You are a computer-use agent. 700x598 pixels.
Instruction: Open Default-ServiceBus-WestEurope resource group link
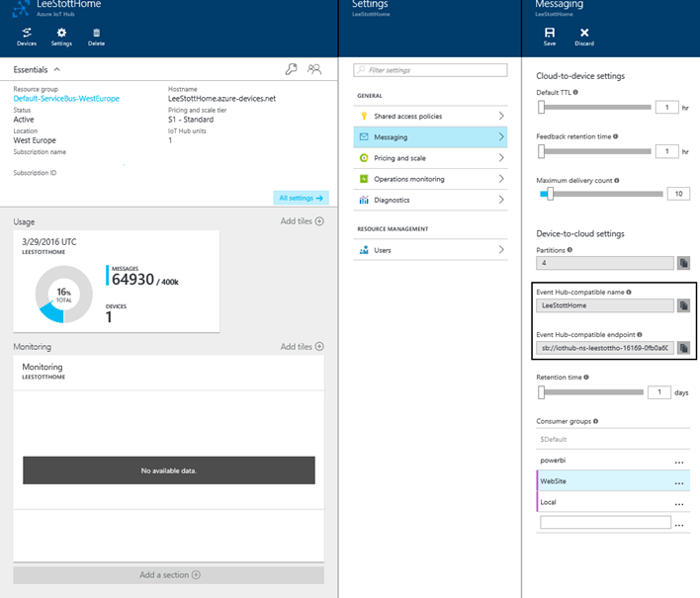66,99
